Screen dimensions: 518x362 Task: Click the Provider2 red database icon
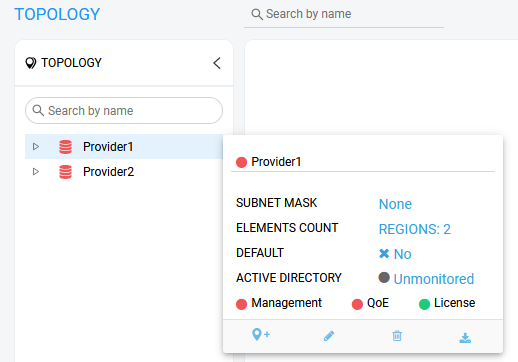65,172
